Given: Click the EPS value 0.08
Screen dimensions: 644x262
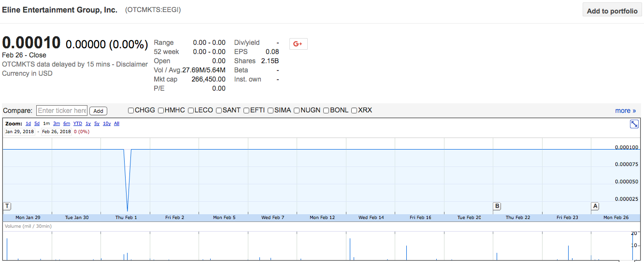Looking at the screenshot, I should coord(272,52).
